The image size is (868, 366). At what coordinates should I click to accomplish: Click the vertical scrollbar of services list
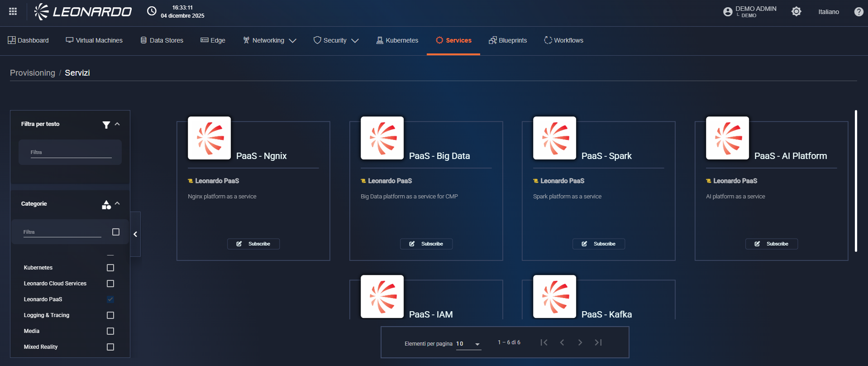click(855, 181)
